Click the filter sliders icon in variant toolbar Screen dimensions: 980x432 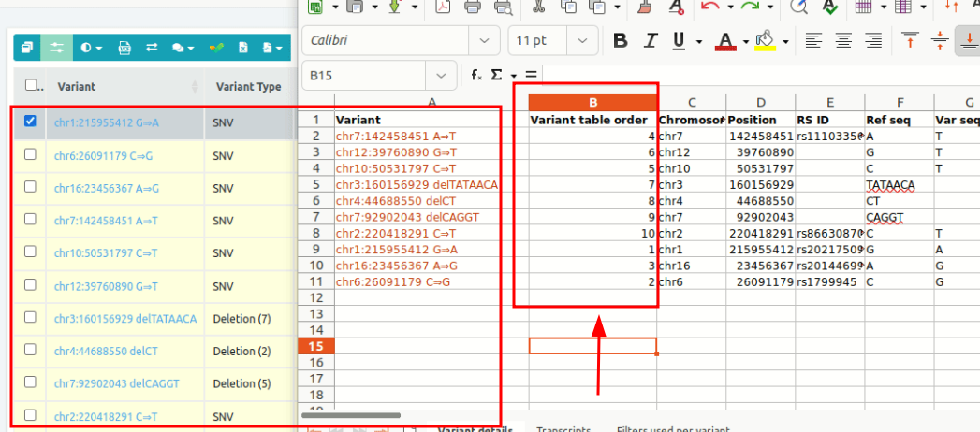pos(57,47)
